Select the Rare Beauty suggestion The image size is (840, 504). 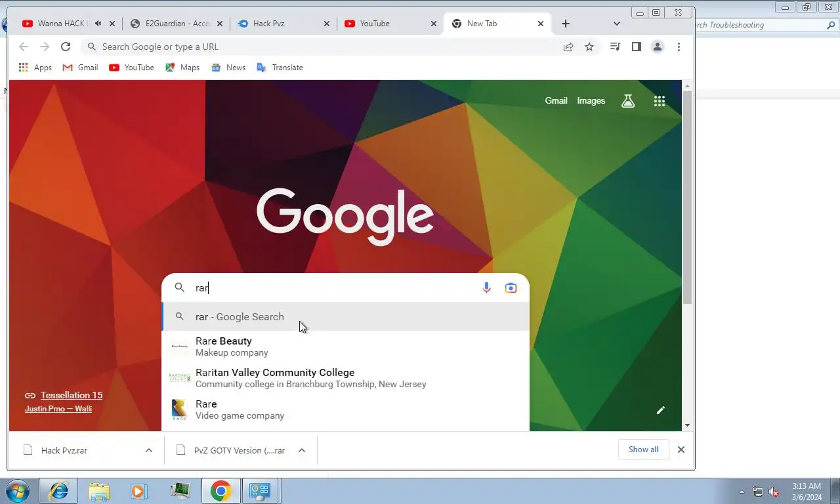tap(345, 346)
